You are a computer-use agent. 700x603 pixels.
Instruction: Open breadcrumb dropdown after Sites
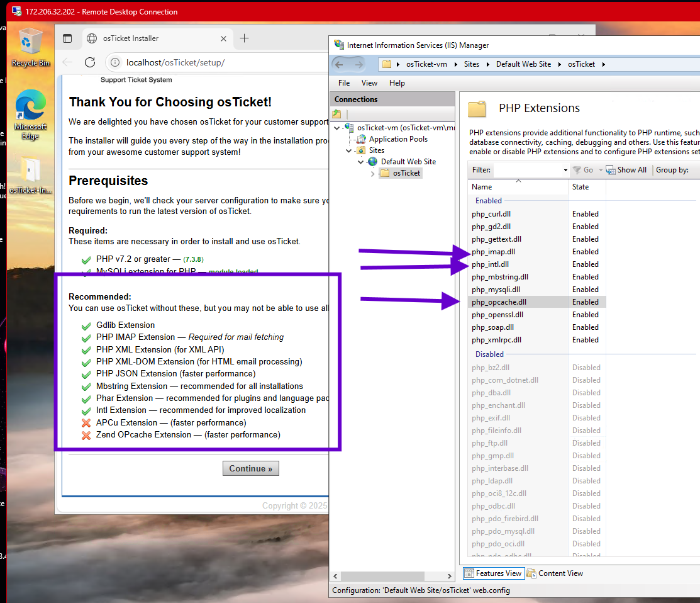click(x=487, y=64)
